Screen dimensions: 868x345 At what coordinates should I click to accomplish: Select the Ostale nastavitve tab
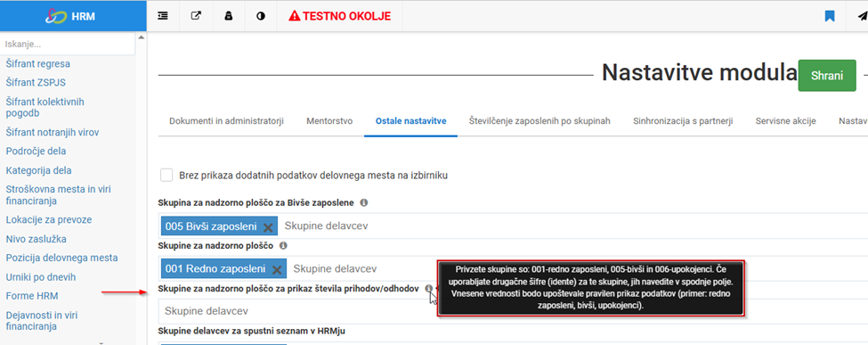coord(410,121)
